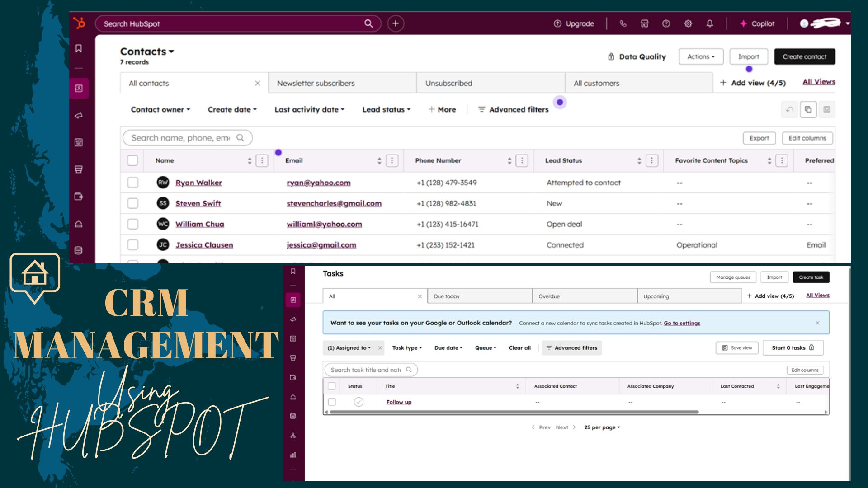Open the Copilot assistant
The width and height of the screenshot is (868, 488).
(757, 23)
